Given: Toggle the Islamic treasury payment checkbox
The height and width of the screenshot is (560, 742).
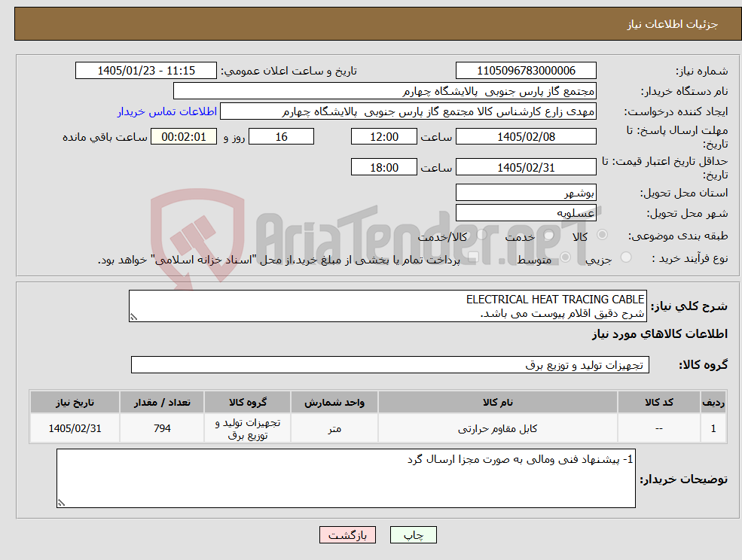Looking at the screenshot, I should [473, 257].
